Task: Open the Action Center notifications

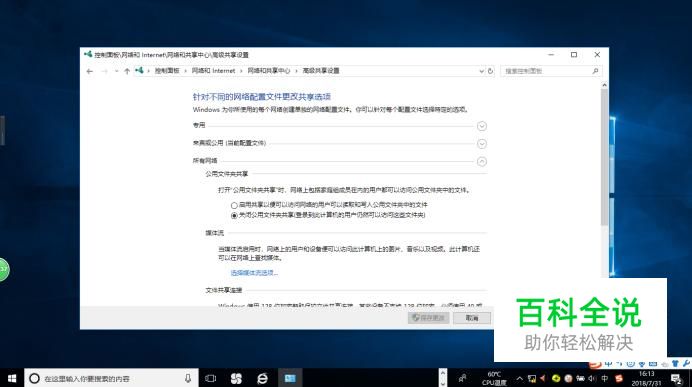Action: pos(677,379)
